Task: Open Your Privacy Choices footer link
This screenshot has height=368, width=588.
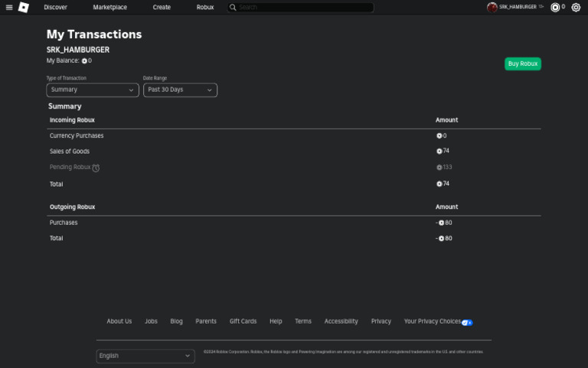Action: [x=433, y=321]
